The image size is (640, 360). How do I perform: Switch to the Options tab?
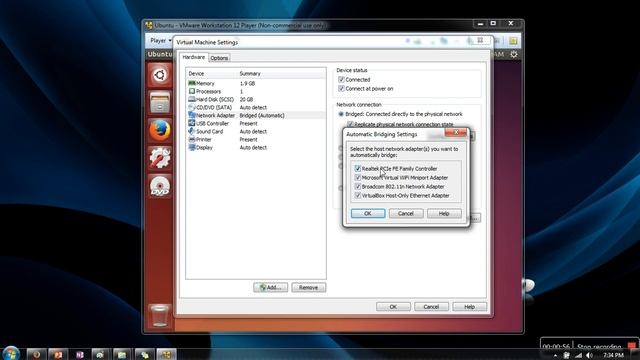[219, 58]
